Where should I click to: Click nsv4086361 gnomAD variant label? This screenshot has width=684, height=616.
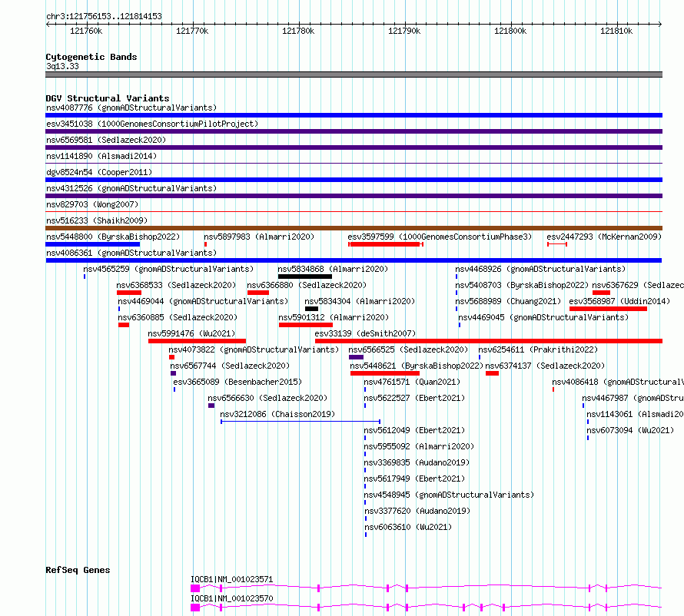click(x=131, y=253)
